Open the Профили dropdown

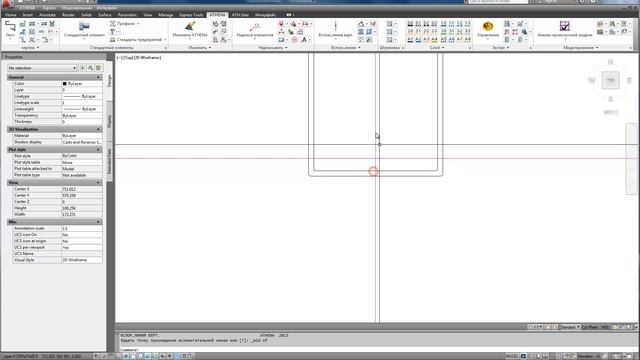click(124, 24)
